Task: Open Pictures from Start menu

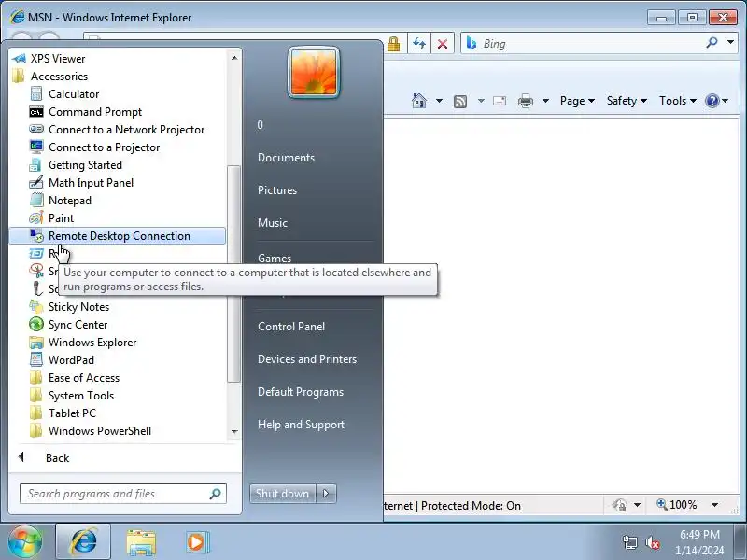Action: point(277,190)
